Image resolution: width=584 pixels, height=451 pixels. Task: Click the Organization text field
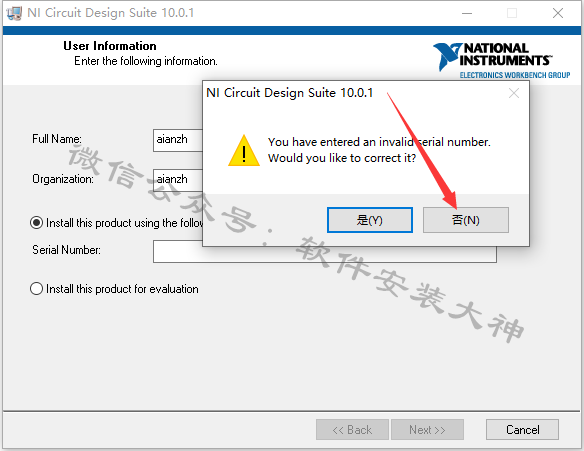click(x=178, y=180)
